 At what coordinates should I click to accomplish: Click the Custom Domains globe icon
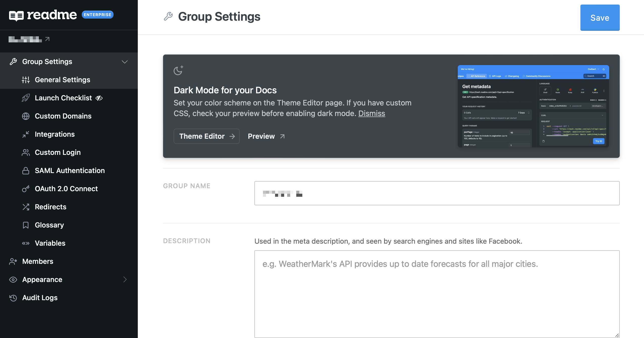coord(26,116)
